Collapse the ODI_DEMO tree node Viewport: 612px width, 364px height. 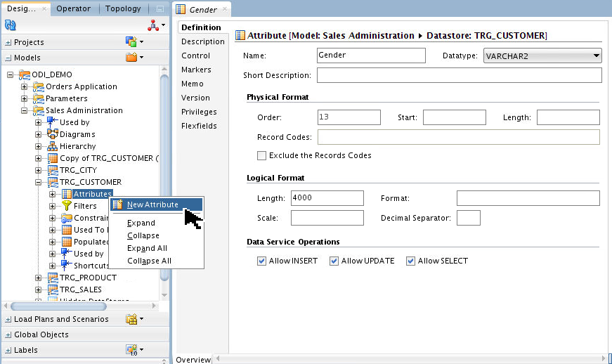click(x=10, y=74)
